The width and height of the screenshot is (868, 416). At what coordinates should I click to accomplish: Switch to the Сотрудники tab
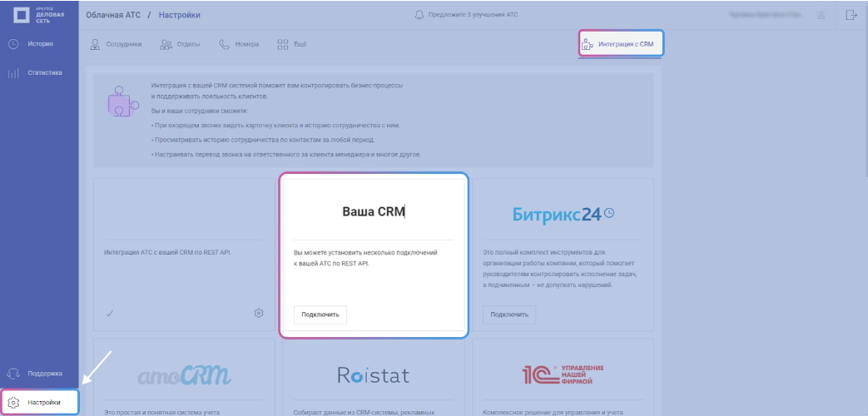116,44
